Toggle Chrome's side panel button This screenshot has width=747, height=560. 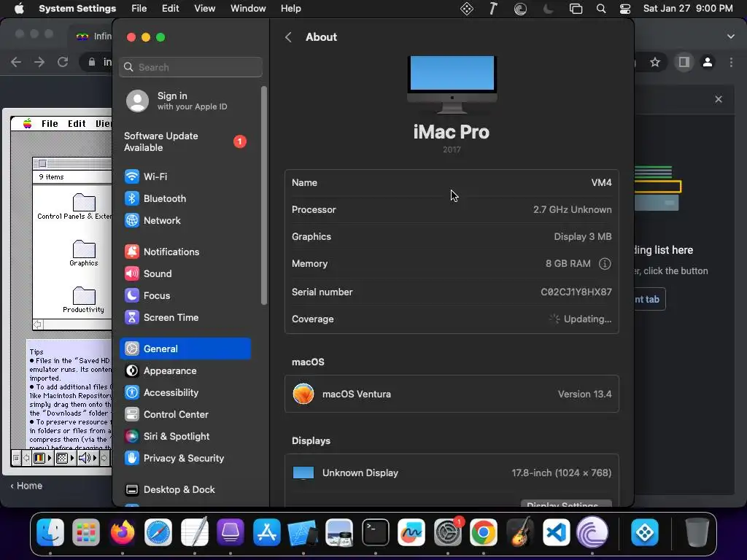pyautogui.click(x=684, y=62)
